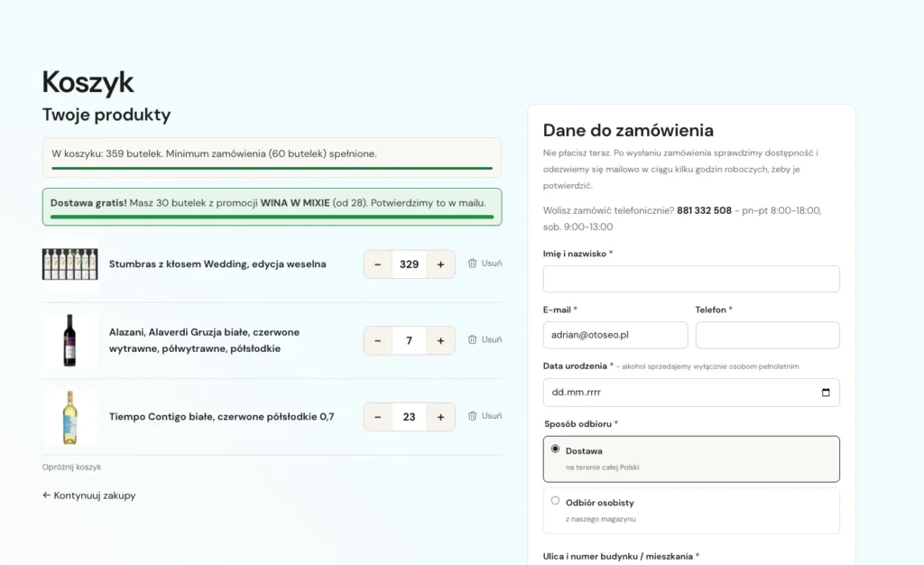Increase Tiempo Contigo quantity
Screen dimensions: 924x565
click(x=440, y=417)
